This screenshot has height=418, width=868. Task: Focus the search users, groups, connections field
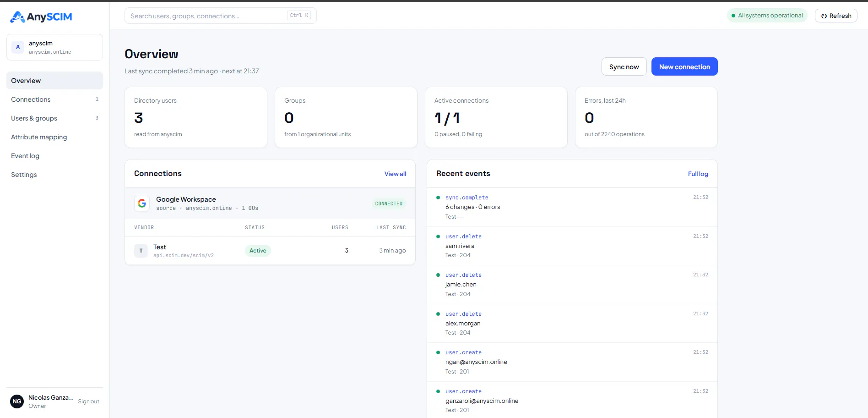pos(220,16)
